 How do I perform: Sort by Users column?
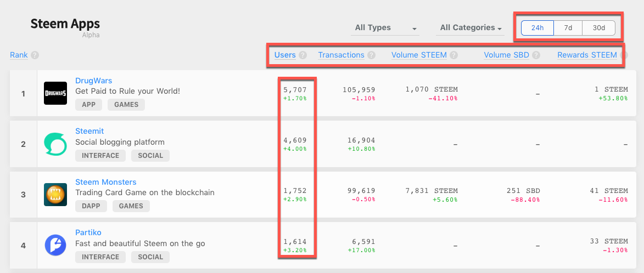[x=285, y=55]
